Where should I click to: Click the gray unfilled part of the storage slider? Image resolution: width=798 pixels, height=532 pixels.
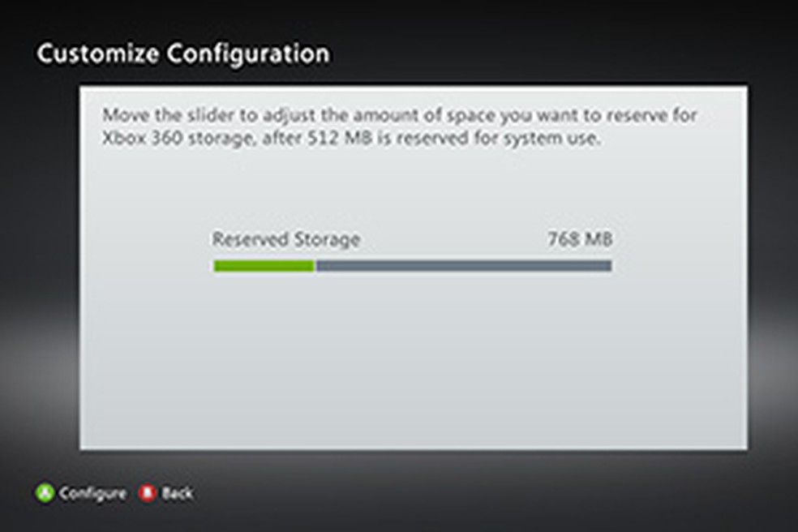[462, 266]
